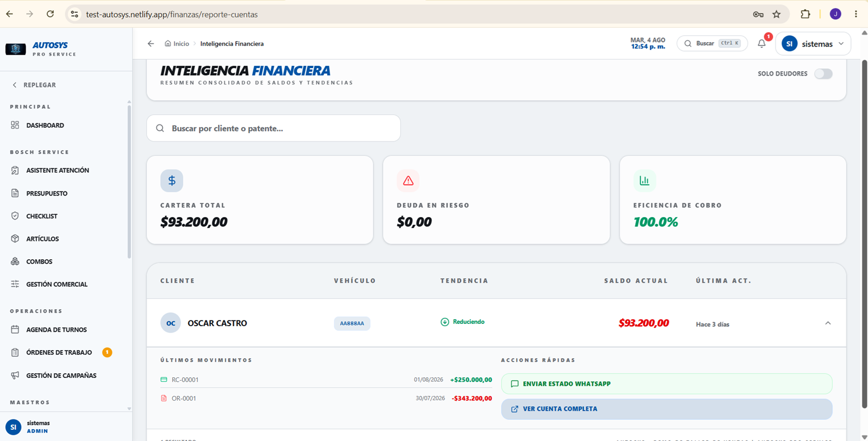Viewport: 868px width, 441px height.
Task: Click the -$343.200,00 amount
Action: [471, 398]
